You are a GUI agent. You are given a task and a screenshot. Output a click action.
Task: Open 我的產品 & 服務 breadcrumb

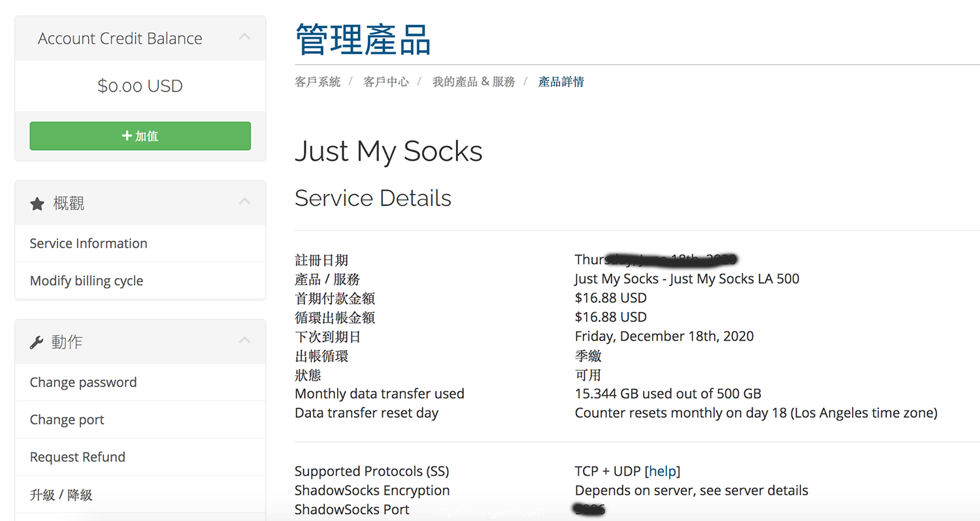(x=474, y=82)
